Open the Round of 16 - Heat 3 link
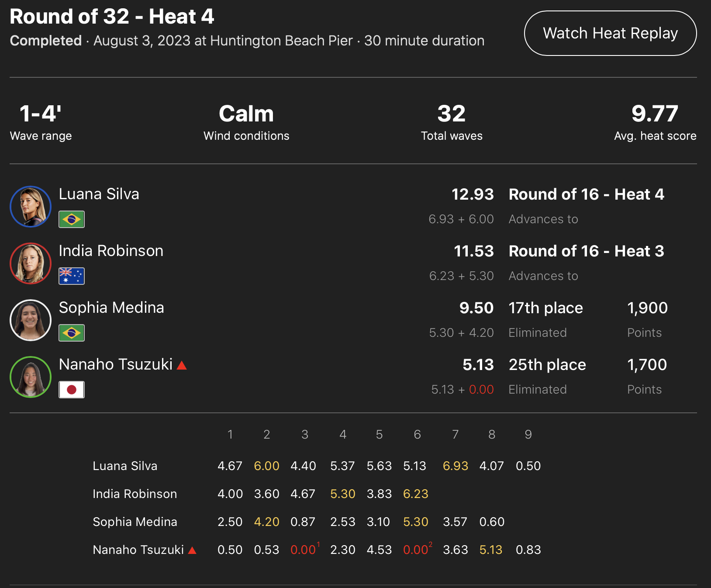Image resolution: width=711 pixels, height=588 pixels. 586,251
